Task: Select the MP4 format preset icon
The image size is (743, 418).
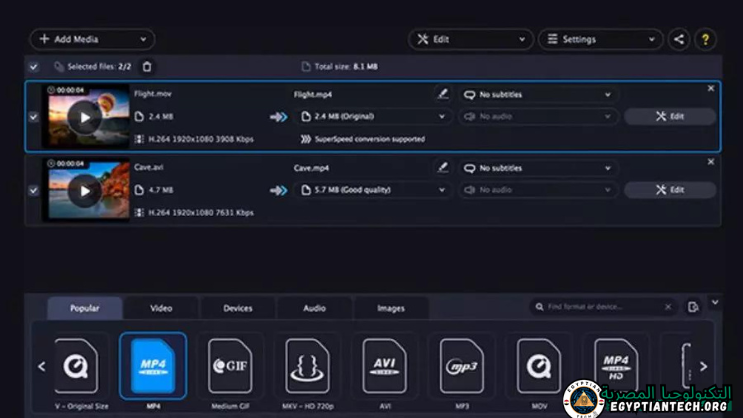Action: 153,366
